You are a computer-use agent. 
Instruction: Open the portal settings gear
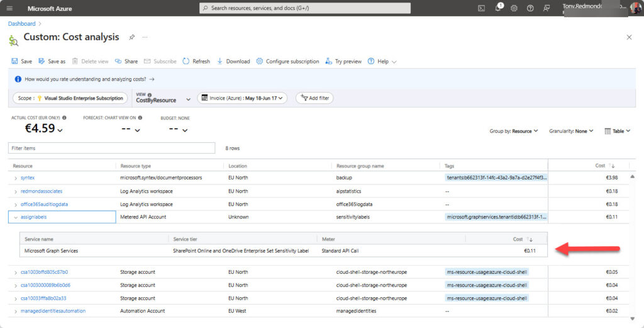[x=514, y=8]
